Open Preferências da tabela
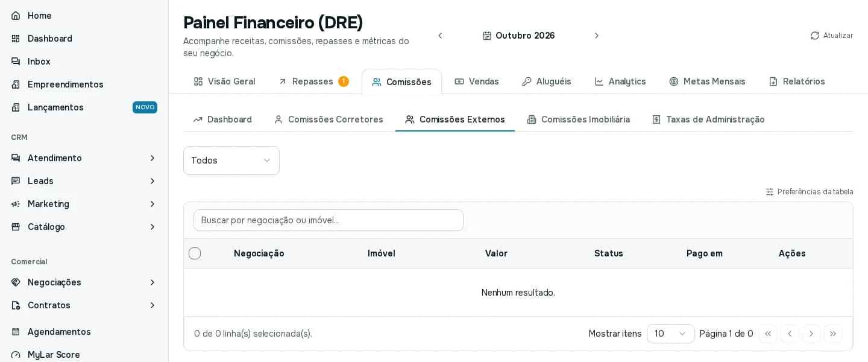 coord(810,192)
